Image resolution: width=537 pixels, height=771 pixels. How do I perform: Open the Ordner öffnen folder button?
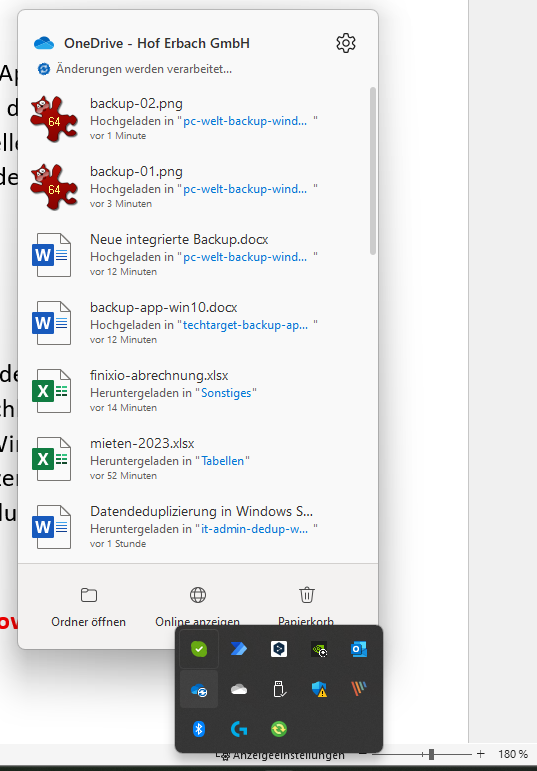pyautogui.click(x=89, y=606)
